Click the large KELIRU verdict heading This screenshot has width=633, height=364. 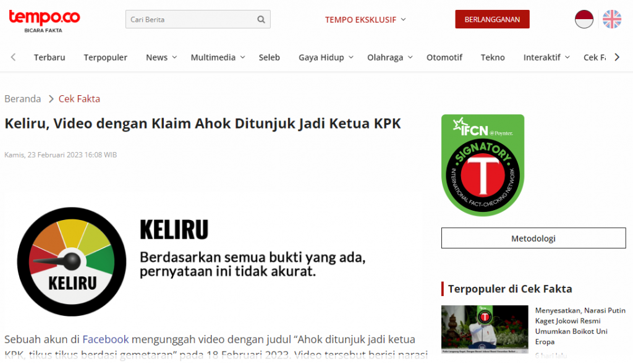point(174,230)
